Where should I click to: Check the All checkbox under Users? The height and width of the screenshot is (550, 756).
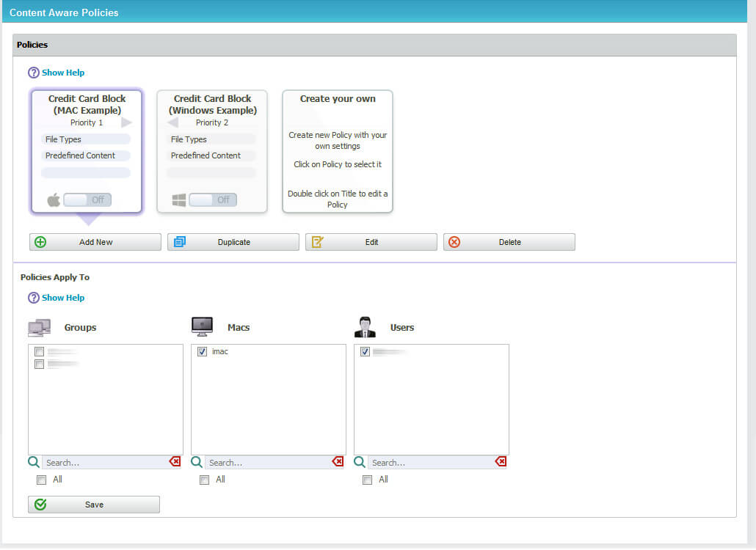tap(368, 480)
